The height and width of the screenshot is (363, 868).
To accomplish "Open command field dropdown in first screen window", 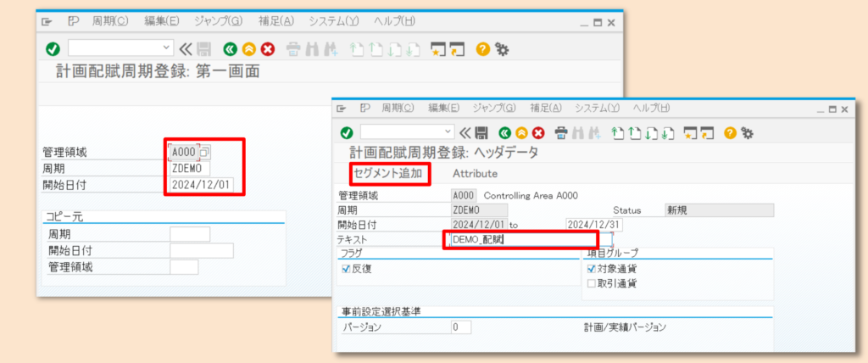I will click(167, 48).
